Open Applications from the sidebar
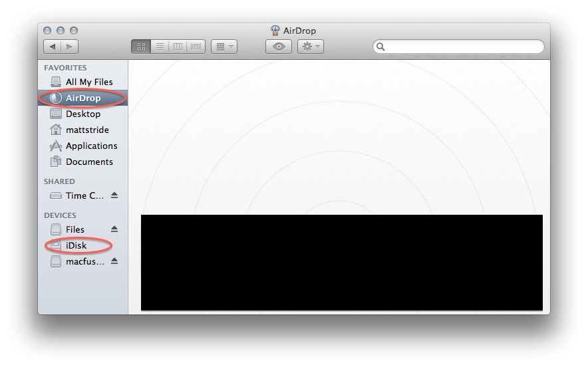This screenshot has width=588, height=367. coord(83,146)
